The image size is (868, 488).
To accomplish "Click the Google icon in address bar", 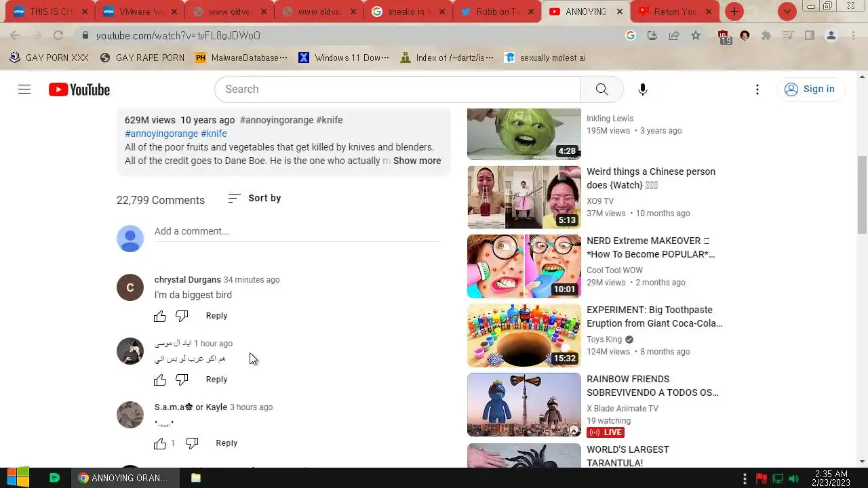I will click(631, 35).
